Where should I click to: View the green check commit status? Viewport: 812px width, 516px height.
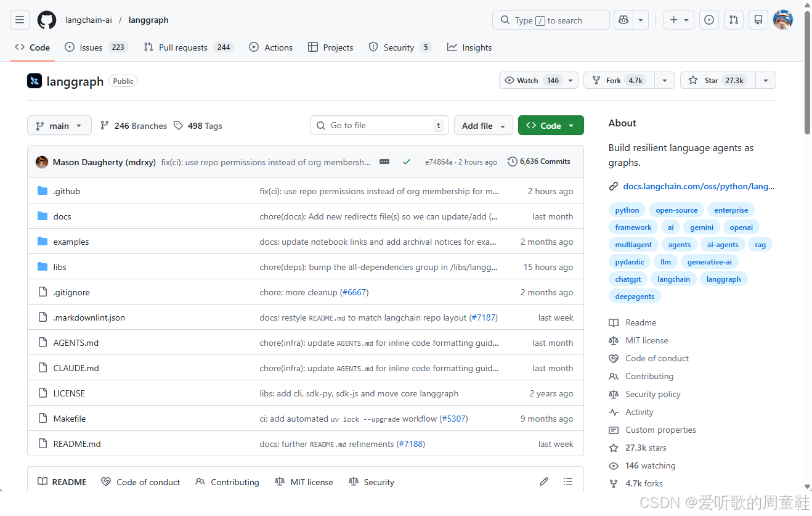point(407,162)
